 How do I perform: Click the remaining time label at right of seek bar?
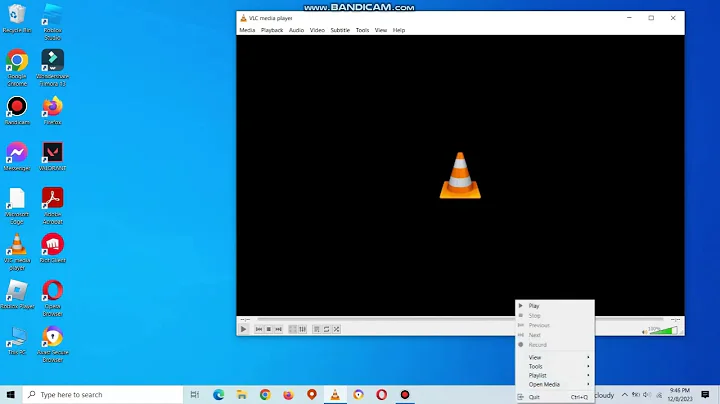coord(675,319)
